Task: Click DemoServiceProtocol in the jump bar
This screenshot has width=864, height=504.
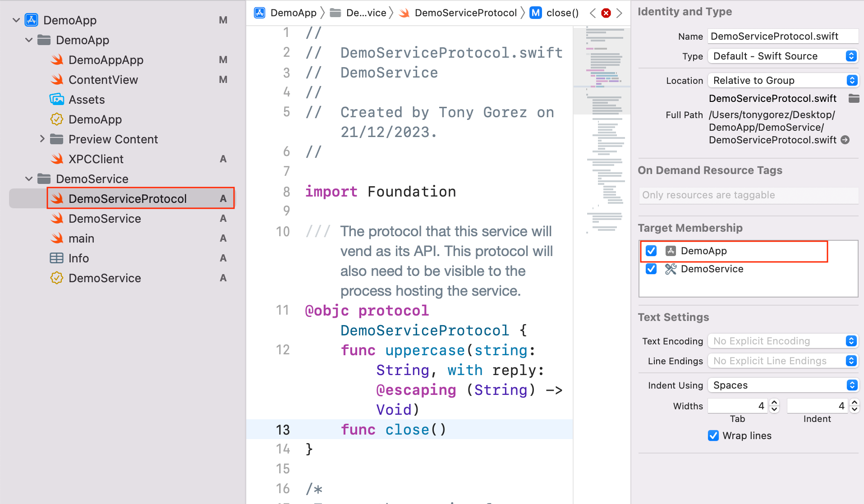Action: [465, 13]
